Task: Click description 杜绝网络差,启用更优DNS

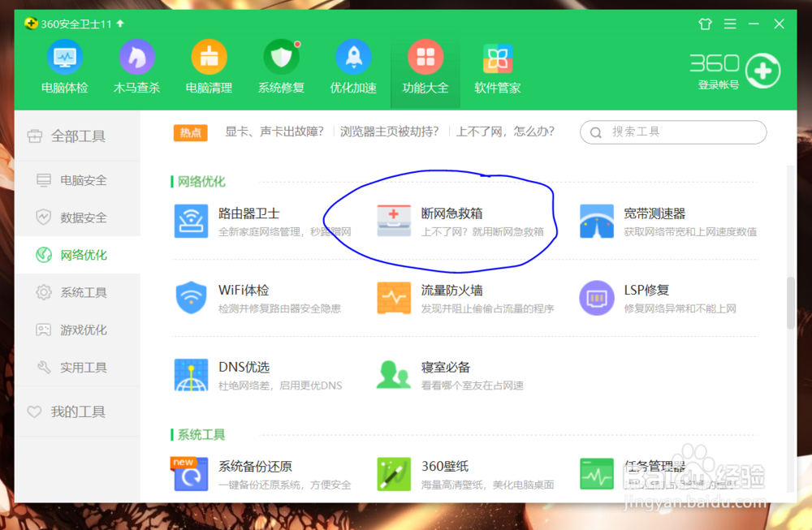Action: [280, 386]
